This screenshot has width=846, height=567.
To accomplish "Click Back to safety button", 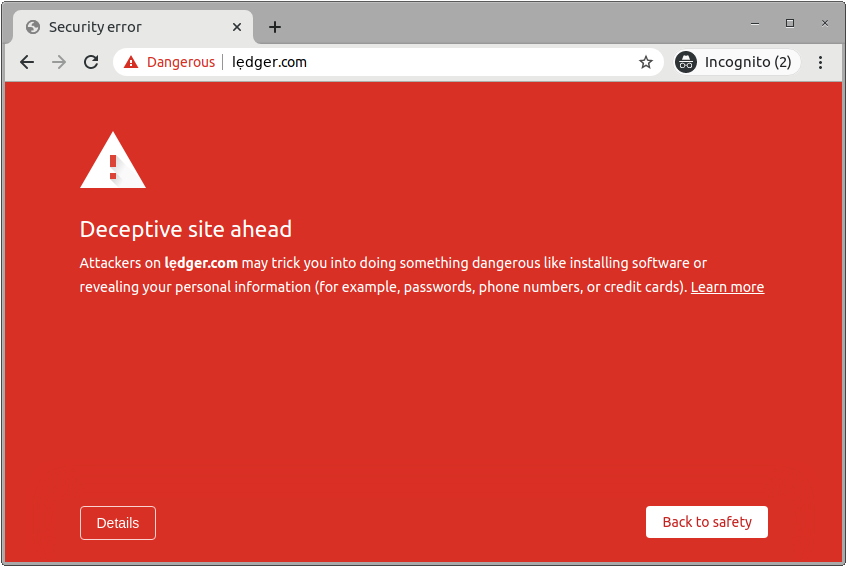I will click(707, 522).
